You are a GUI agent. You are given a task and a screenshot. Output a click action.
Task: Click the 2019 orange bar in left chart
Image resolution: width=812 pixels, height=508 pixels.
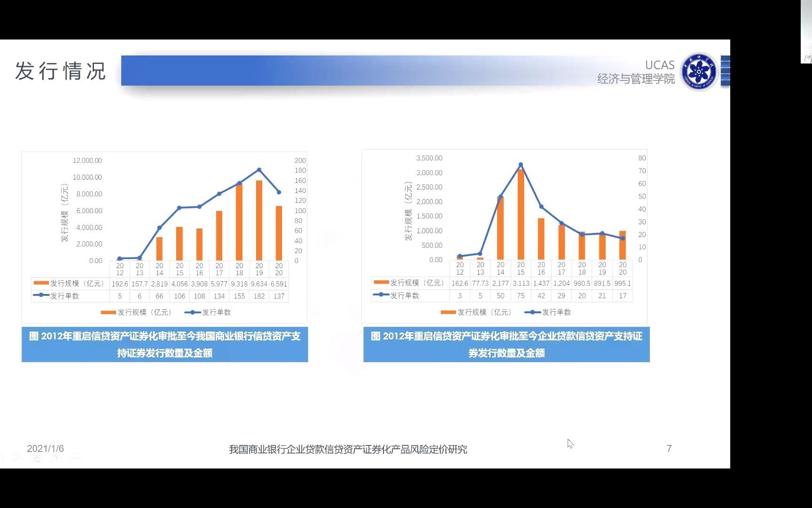point(259,220)
